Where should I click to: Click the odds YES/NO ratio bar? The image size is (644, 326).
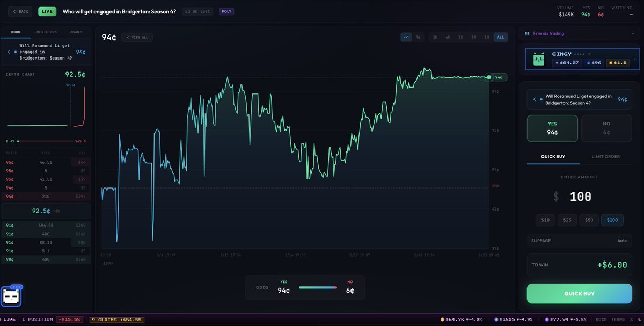tap(318, 287)
